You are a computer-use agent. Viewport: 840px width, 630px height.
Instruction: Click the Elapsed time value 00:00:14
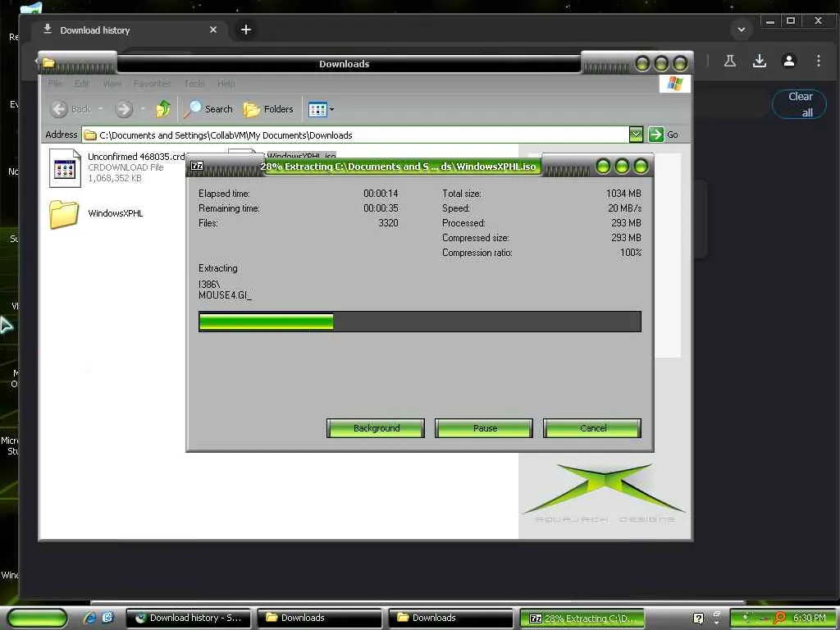[381, 194]
